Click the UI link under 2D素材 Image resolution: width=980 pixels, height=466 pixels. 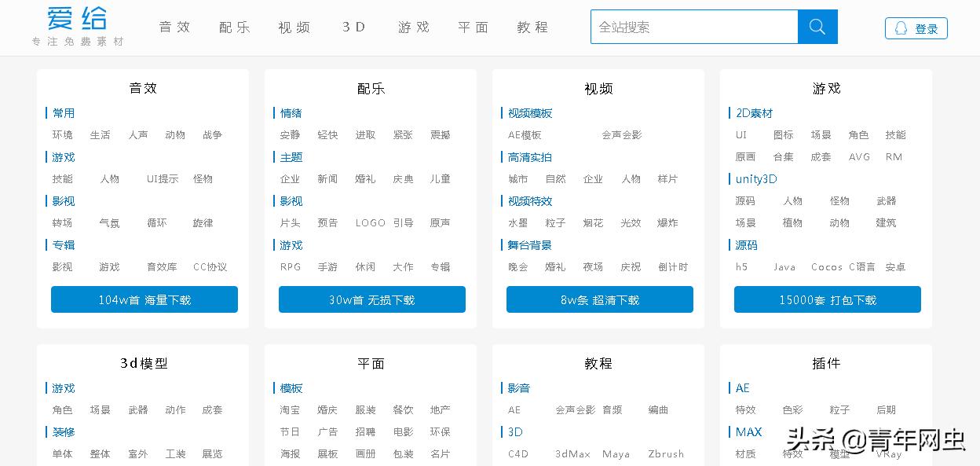click(740, 134)
